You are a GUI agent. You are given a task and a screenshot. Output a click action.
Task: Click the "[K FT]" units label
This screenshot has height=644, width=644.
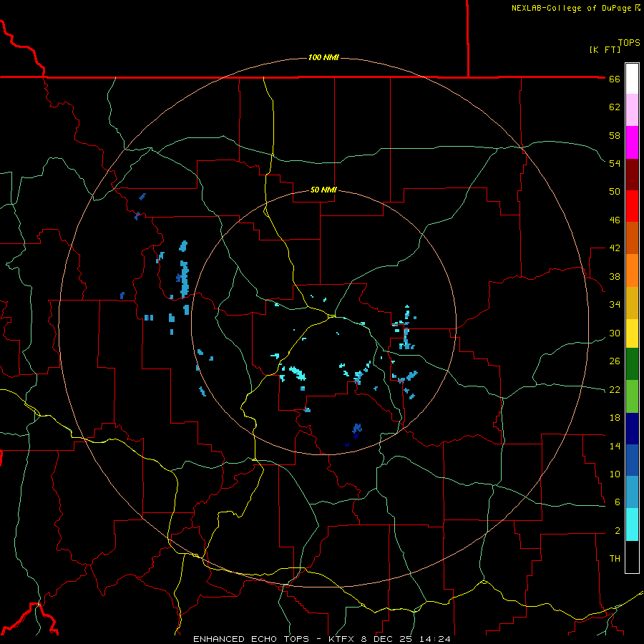[605, 49]
